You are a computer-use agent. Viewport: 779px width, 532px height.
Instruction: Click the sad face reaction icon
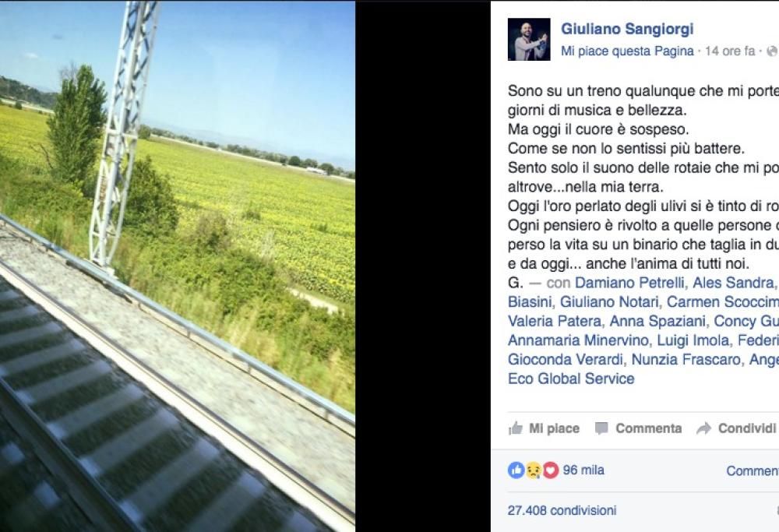pos(533,470)
